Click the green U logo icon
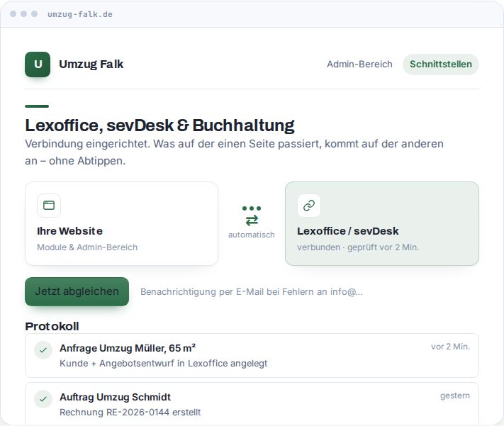Screen dimensions: 504x426 pyautogui.click(x=38, y=65)
